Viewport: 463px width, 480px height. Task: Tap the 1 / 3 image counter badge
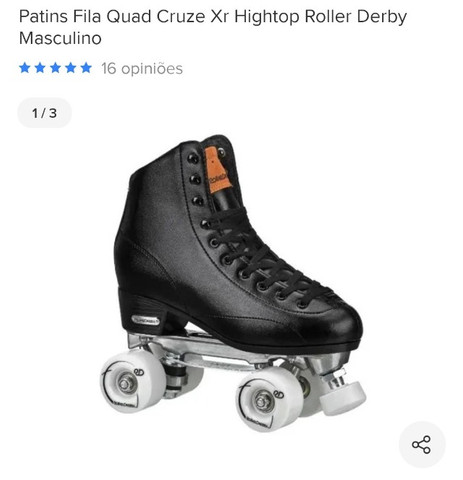point(44,113)
